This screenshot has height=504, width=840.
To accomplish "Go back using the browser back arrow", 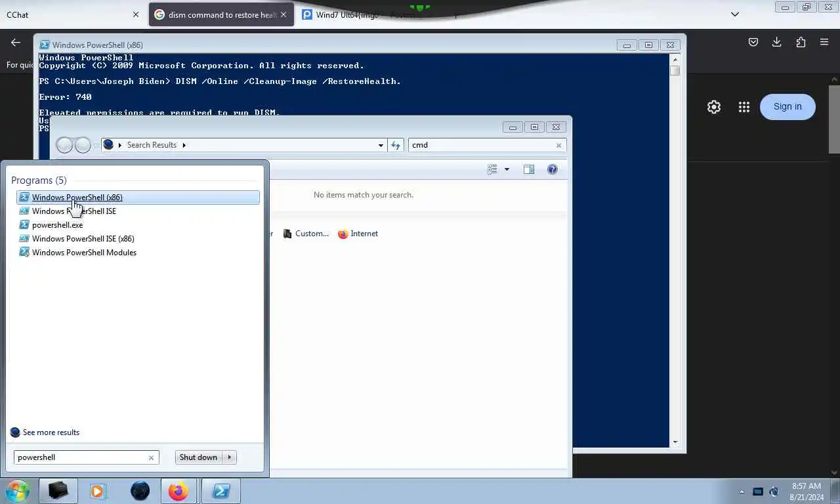I will [16, 42].
